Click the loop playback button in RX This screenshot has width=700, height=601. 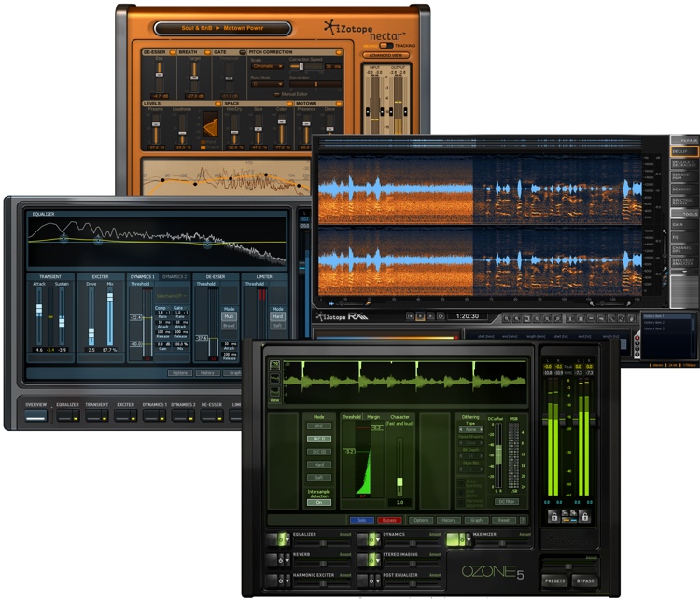tap(441, 316)
